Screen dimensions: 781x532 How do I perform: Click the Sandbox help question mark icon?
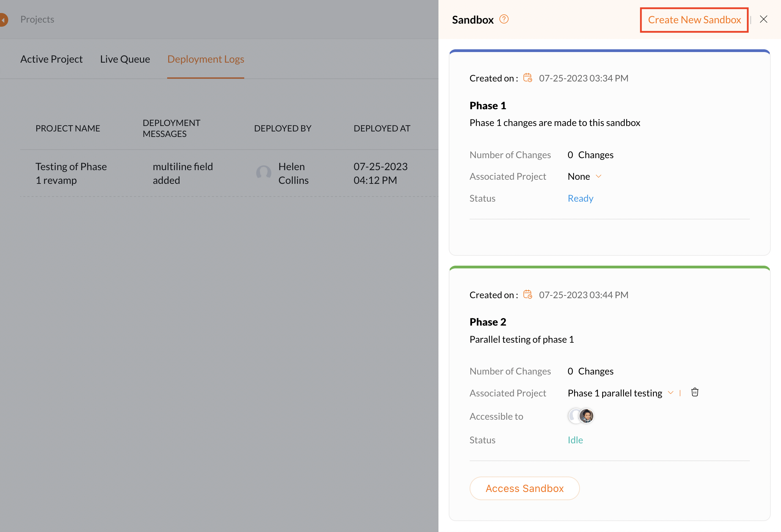504,19
